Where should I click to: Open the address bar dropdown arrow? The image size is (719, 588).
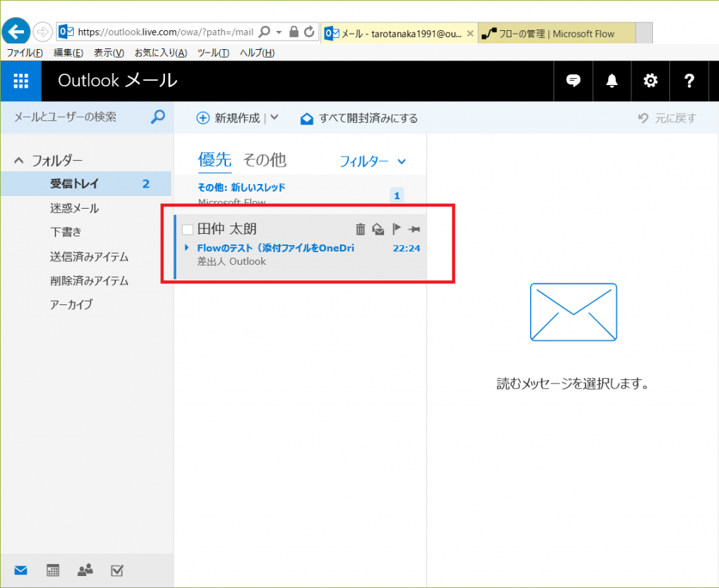(x=279, y=32)
